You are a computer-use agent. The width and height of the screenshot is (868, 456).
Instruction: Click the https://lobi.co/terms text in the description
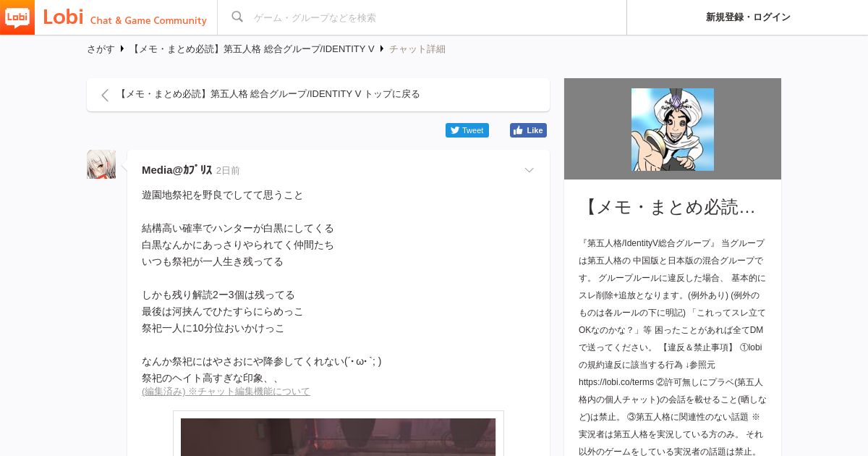(x=616, y=382)
